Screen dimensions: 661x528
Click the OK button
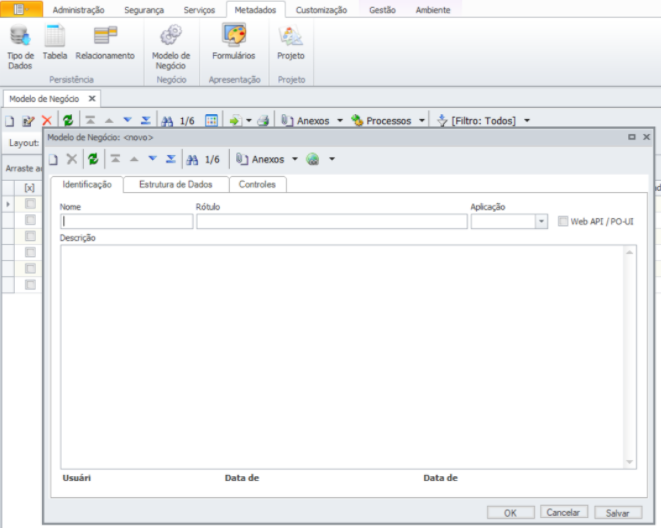[511, 513]
